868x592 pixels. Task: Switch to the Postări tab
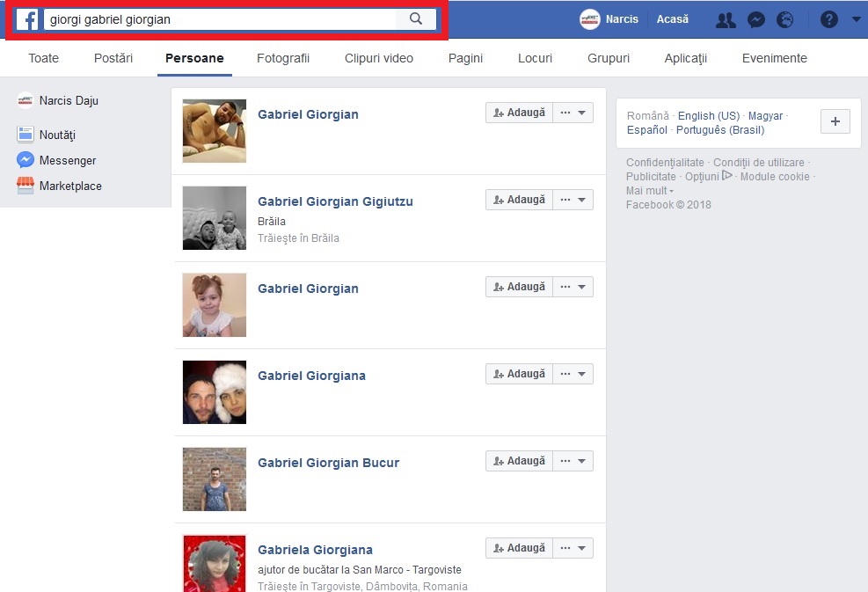(x=113, y=58)
